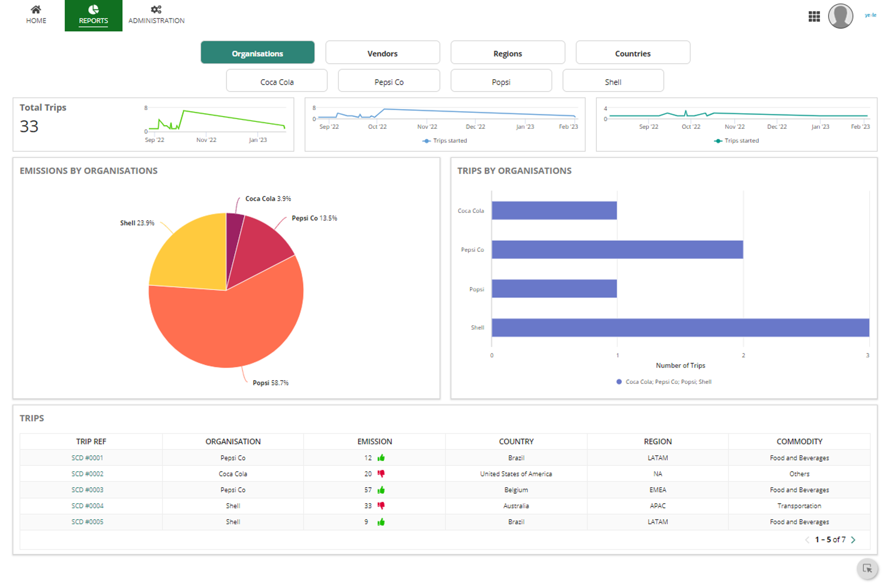
Task: Sort by REGION column header
Action: coord(658,442)
